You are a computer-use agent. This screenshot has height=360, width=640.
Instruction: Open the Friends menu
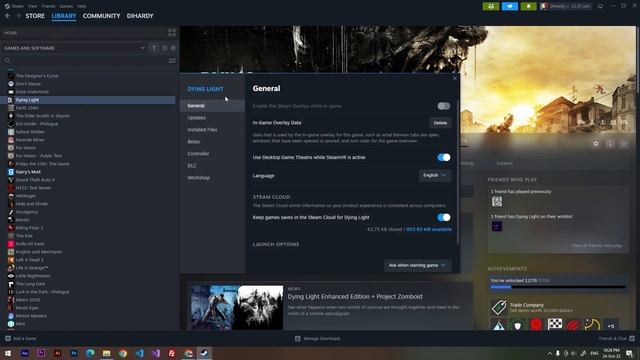coord(48,6)
